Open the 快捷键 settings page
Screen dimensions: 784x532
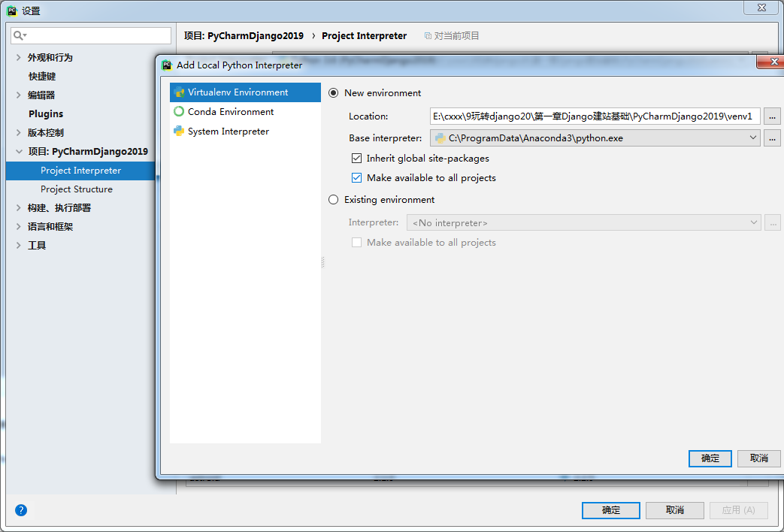click(42, 77)
